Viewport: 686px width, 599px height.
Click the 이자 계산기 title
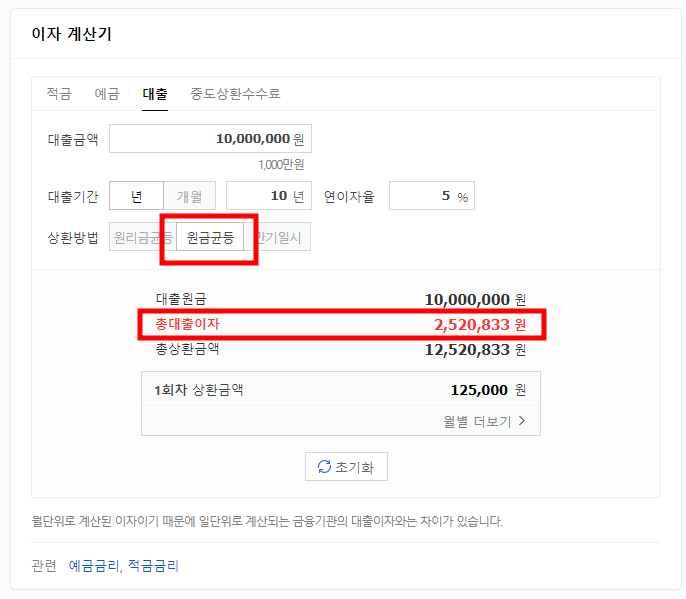71,34
